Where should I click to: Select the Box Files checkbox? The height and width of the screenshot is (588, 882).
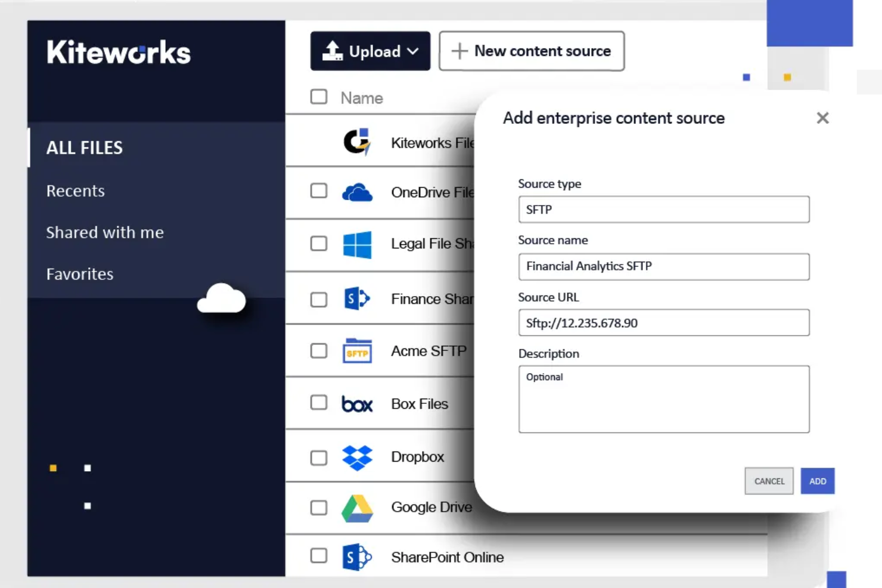(319, 402)
